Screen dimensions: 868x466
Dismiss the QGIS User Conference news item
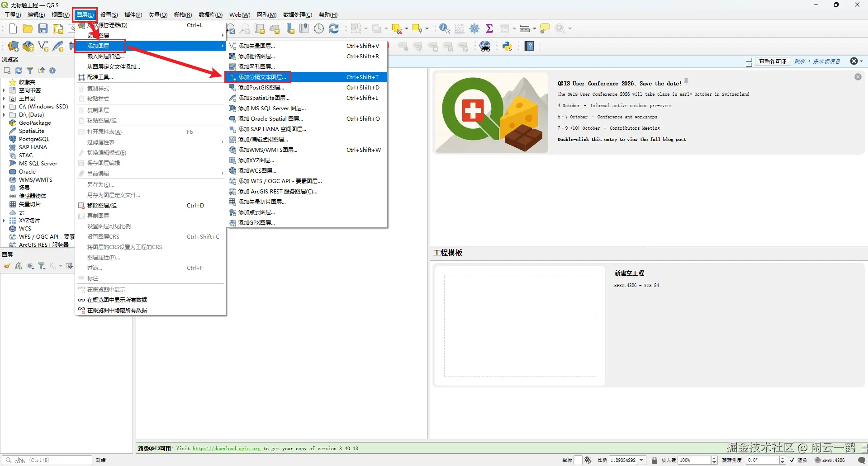click(x=858, y=77)
